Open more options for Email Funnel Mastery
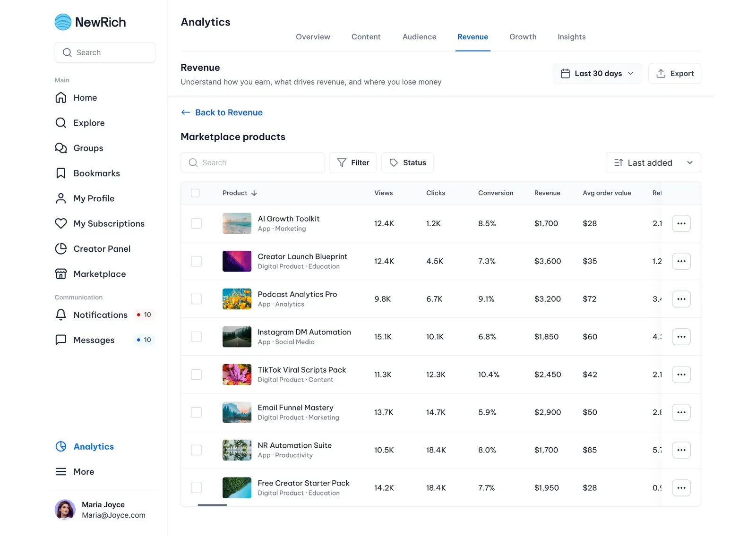Image resolution: width=756 pixels, height=537 pixels. 681,412
